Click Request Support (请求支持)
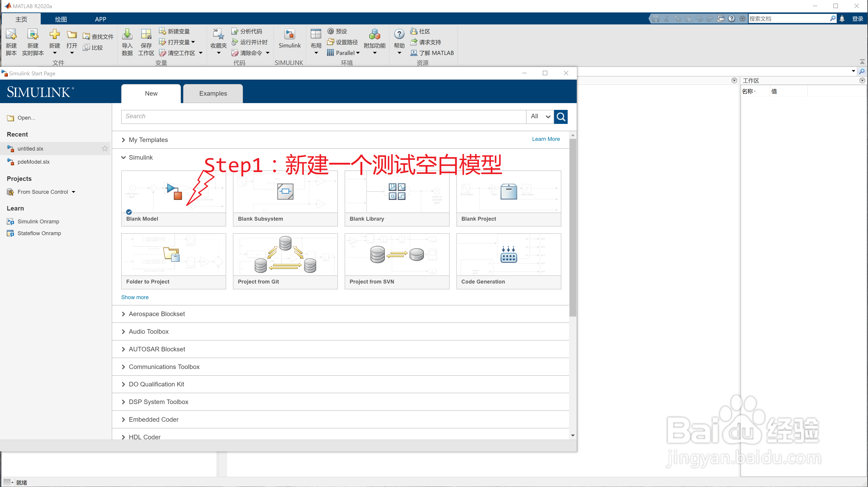 (426, 42)
